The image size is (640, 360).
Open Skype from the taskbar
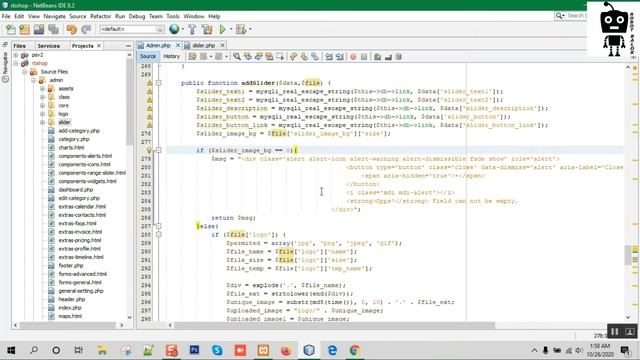217,350
